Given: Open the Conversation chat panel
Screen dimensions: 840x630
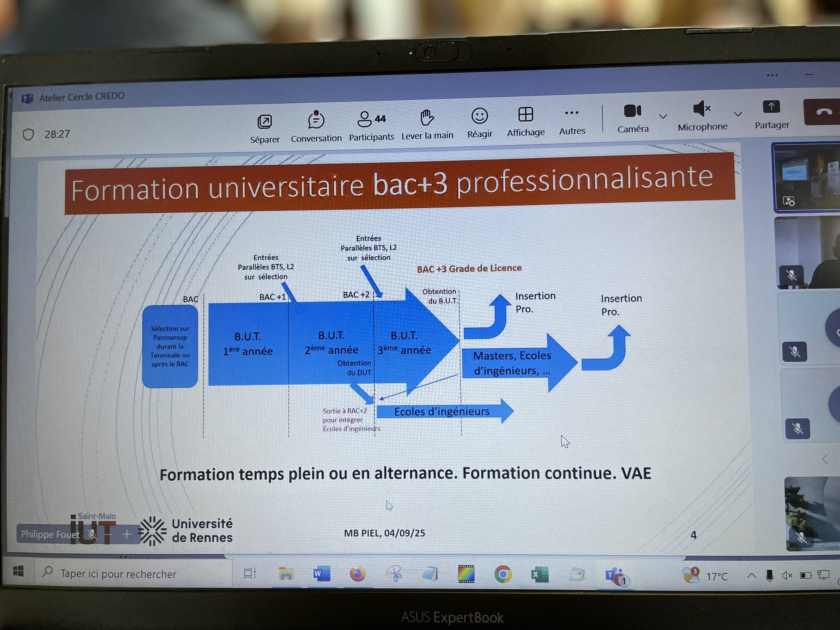Looking at the screenshot, I should tap(316, 121).
